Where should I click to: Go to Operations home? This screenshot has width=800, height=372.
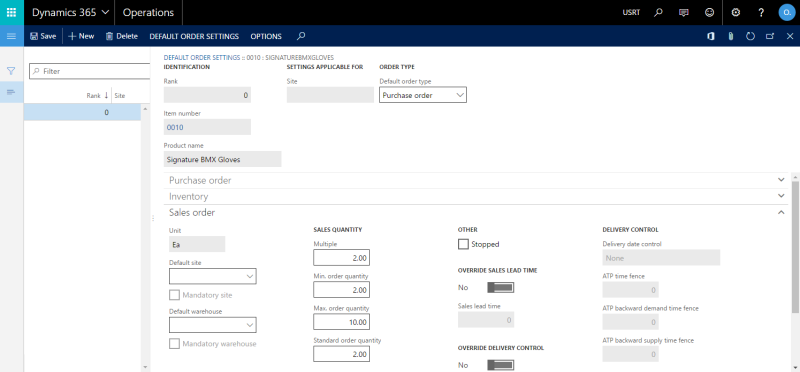click(148, 13)
